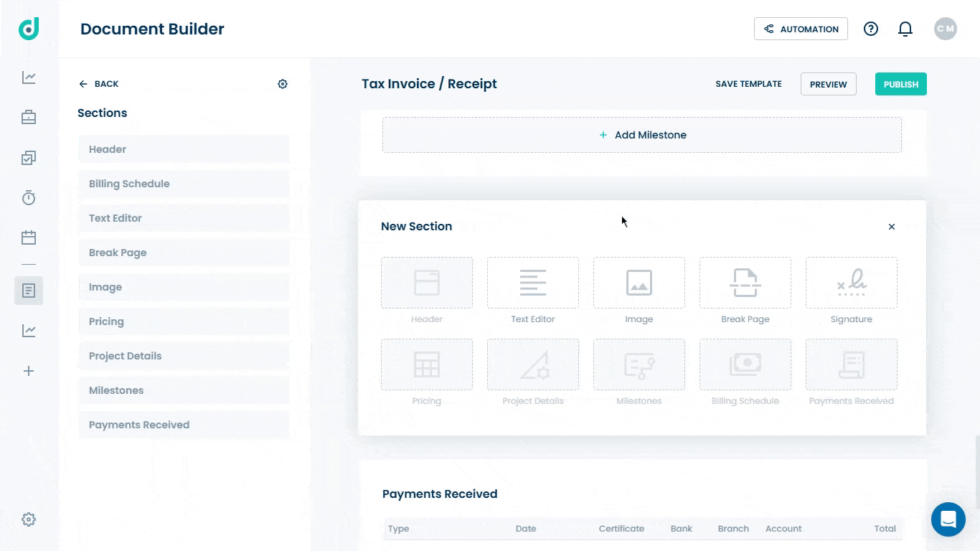Click the plus icon in left sidebar
The height and width of the screenshot is (551, 980).
(29, 371)
